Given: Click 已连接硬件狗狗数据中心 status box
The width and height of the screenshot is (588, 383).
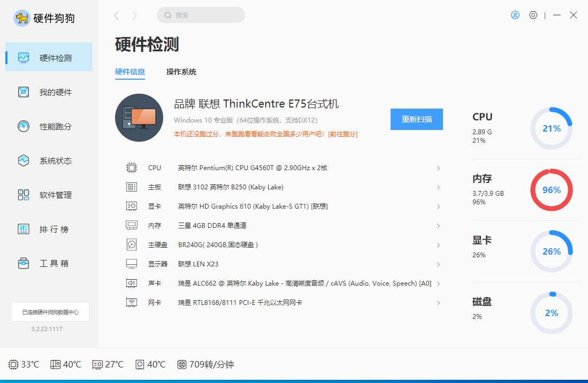Looking at the screenshot, I should [50, 312].
